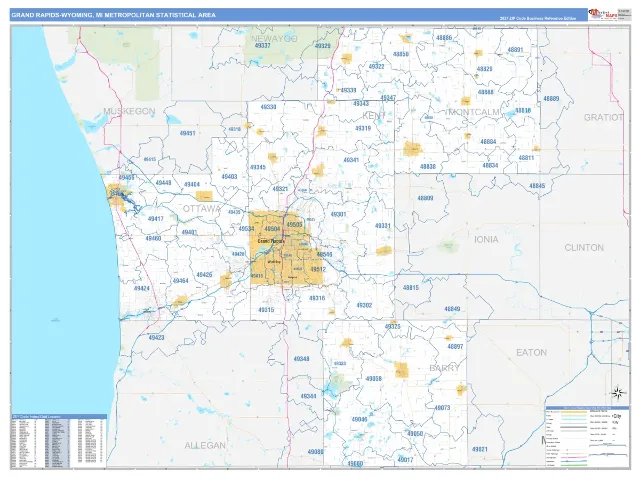Click ZIP code label 48889

click(551, 98)
